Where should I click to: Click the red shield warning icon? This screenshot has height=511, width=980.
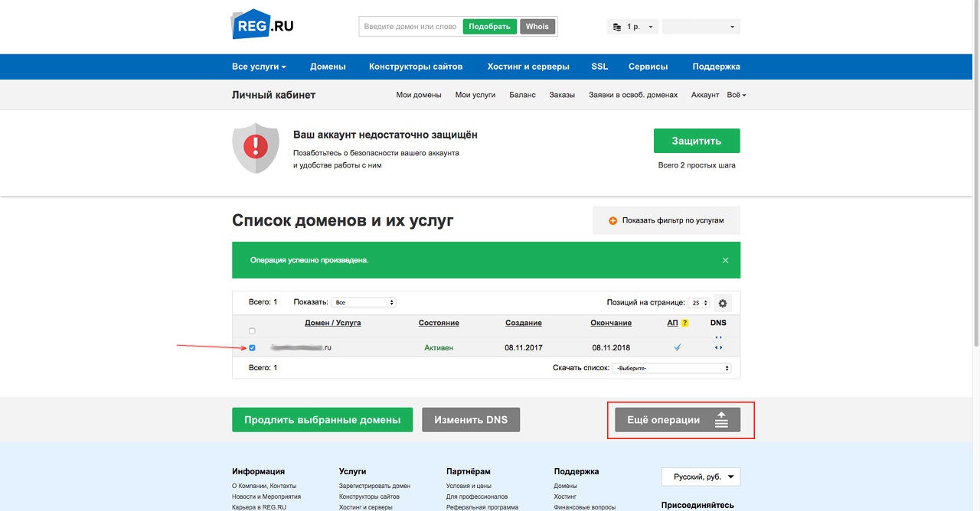[x=256, y=147]
